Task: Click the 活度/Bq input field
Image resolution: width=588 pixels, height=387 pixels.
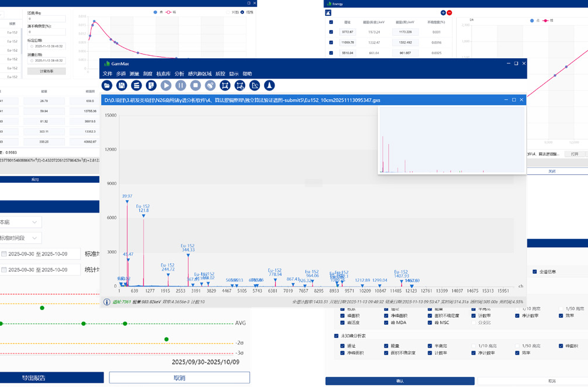Action: click(x=46, y=19)
